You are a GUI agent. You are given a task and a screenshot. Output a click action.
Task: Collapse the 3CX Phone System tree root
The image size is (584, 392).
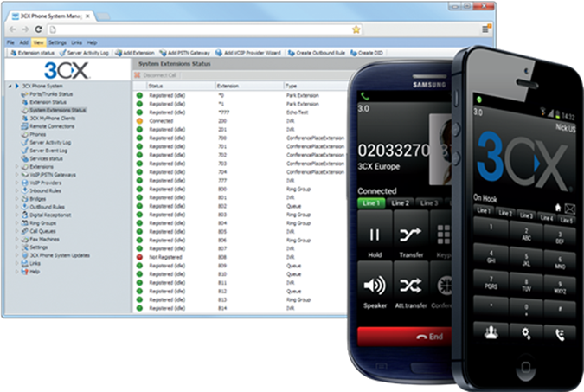[10, 86]
